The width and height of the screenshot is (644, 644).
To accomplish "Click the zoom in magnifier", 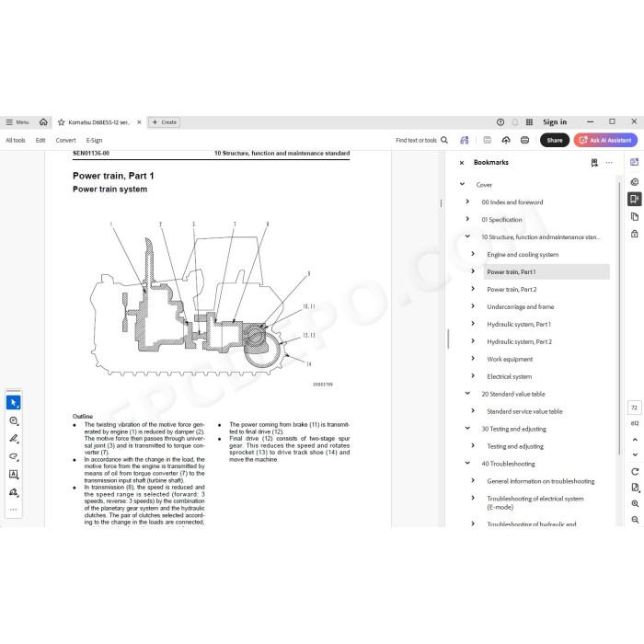I will click(x=635, y=503).
